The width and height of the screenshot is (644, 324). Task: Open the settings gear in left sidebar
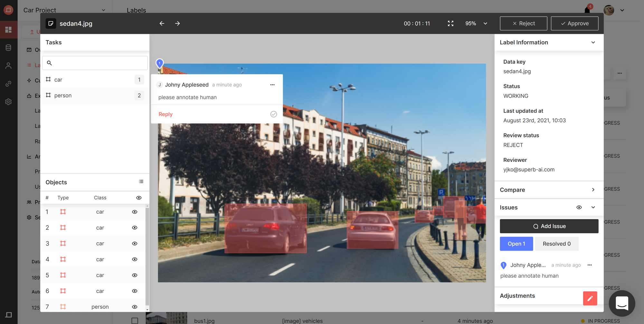pyautogui.click(x=9, y=102)
